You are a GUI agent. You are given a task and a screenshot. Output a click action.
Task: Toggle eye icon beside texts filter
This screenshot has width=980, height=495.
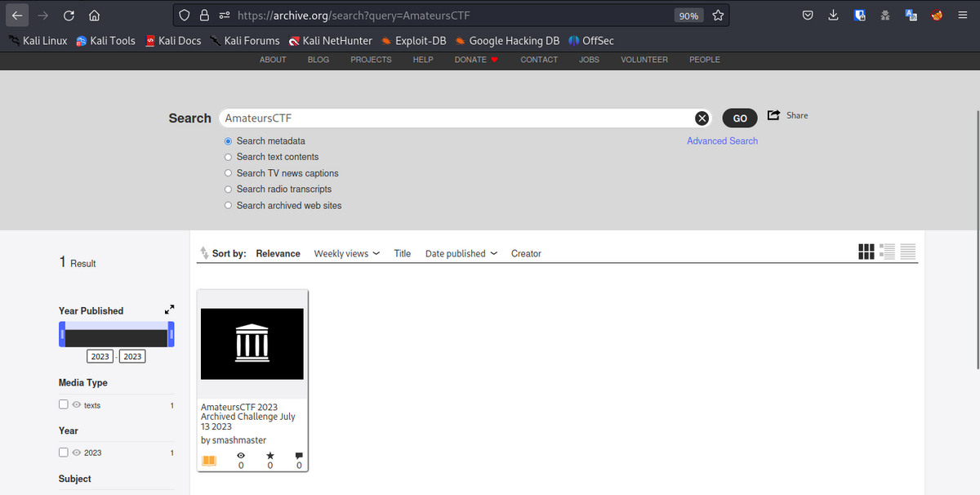point(76,405)
